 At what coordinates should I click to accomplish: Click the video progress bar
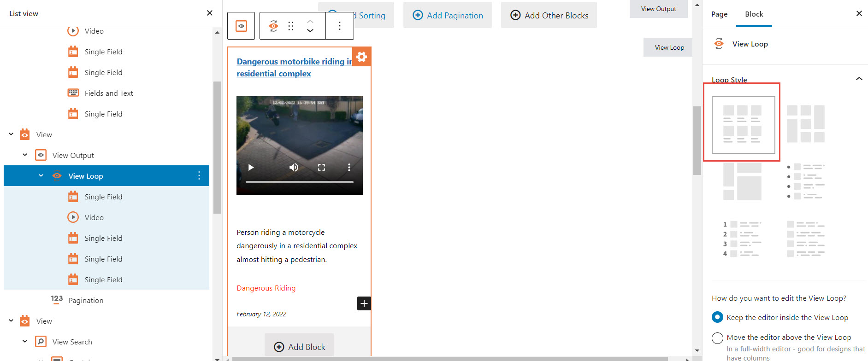tap(300, 182)
